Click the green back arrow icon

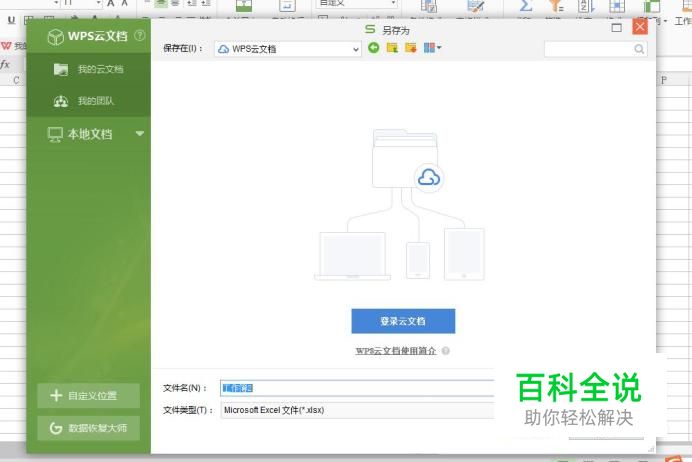[x=373, y=48]
